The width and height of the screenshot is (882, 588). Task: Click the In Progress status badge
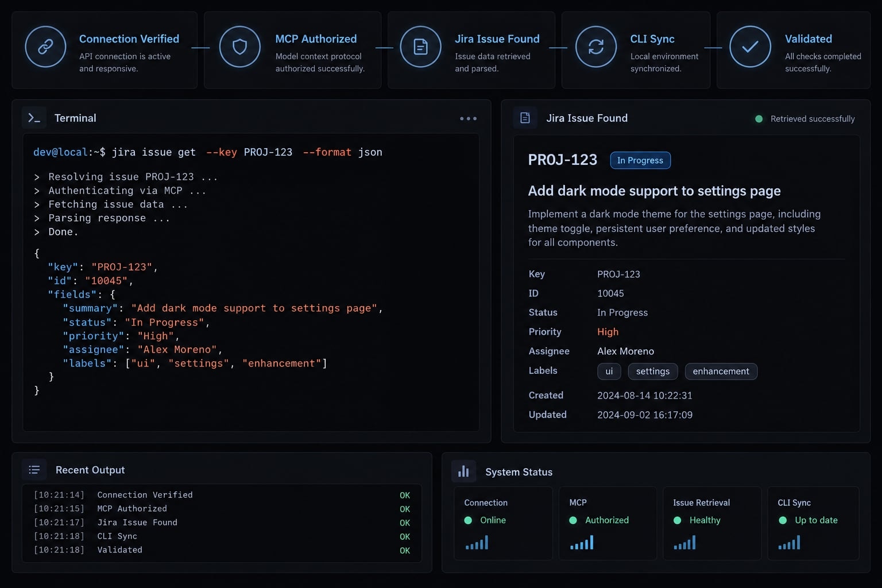[640, 160]
